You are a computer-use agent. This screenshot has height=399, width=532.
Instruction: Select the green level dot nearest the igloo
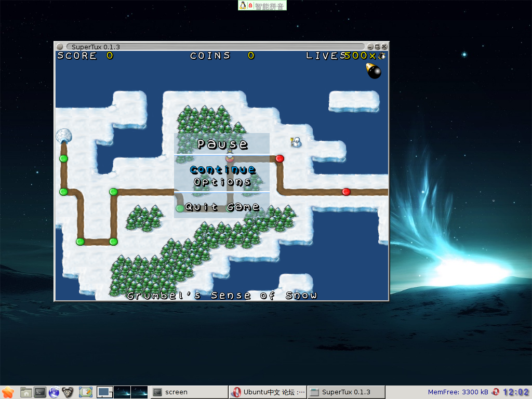pyautogui.click(x=63, y=158)
